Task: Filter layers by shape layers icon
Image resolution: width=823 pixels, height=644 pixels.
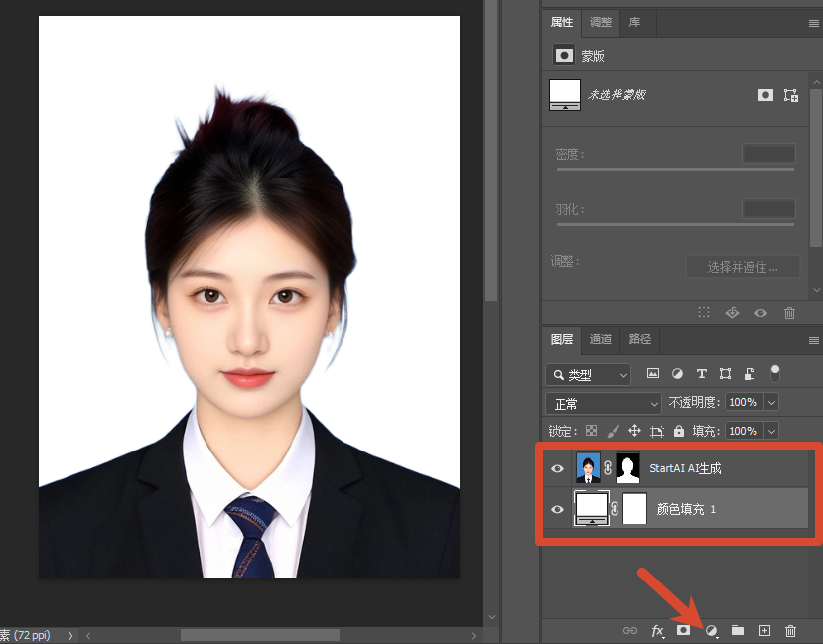Action: 725,374
